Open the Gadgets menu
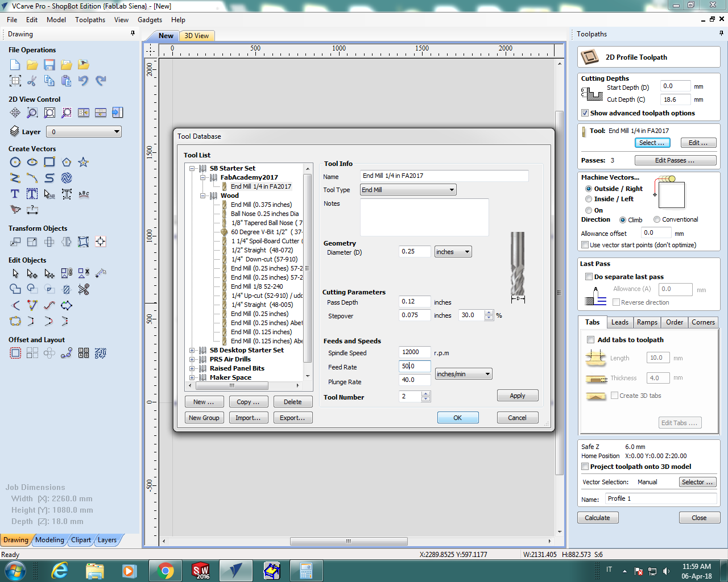This screenshot has height=582, width=728. pos(150,19)
